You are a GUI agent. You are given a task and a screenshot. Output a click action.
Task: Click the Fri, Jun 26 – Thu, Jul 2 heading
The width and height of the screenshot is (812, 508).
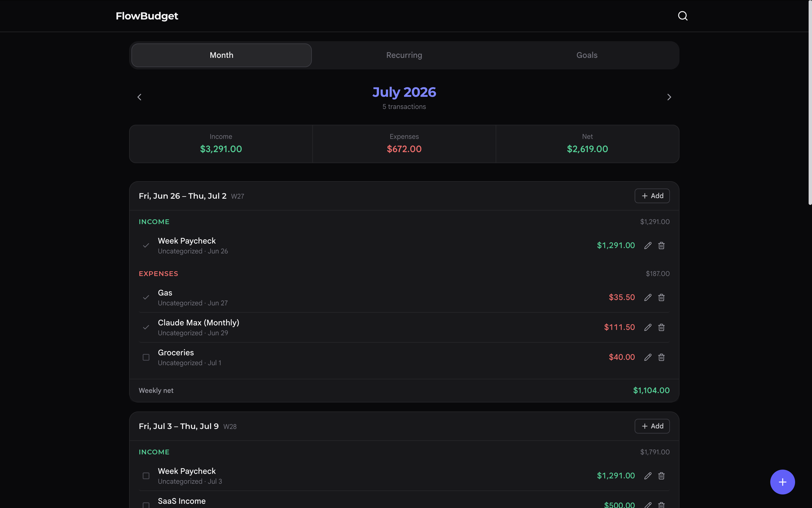click(182, 196)
